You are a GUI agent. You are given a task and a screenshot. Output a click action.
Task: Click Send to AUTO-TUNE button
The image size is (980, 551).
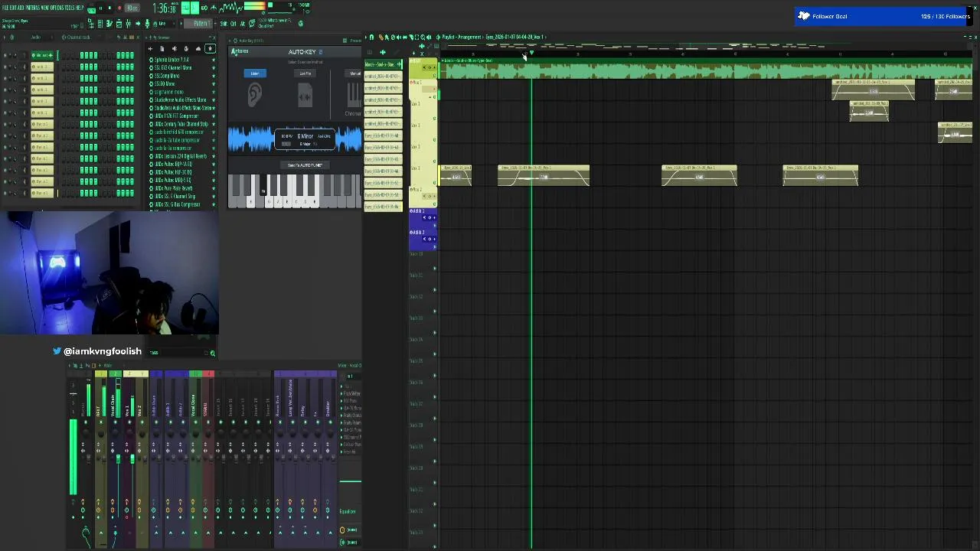coord(305,165)
